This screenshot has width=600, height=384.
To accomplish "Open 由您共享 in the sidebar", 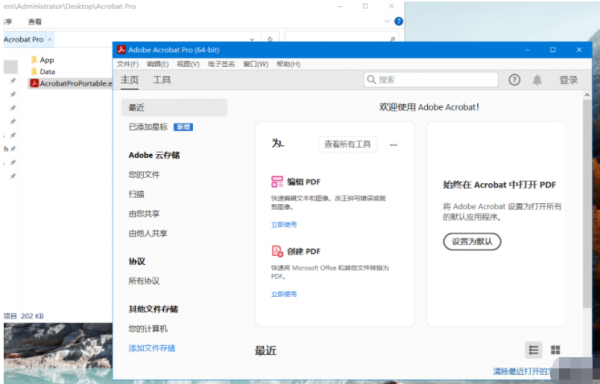I will 144,214.
